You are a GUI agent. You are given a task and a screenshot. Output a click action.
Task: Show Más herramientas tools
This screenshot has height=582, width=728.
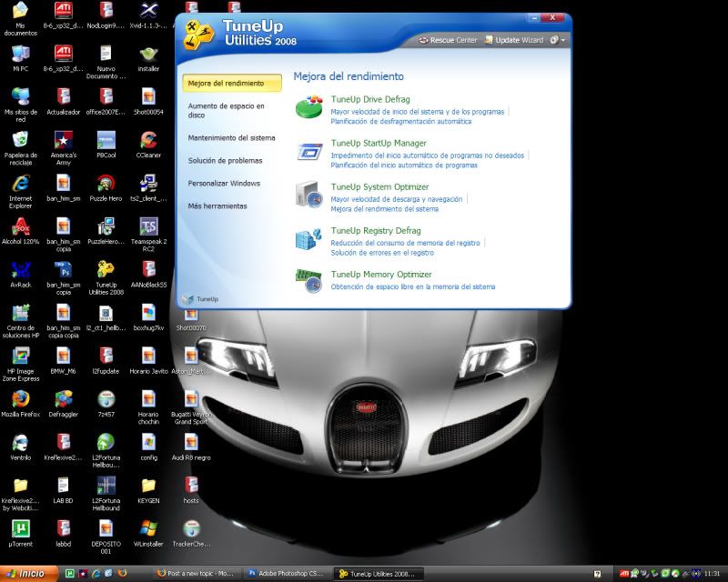coord(217,206)
